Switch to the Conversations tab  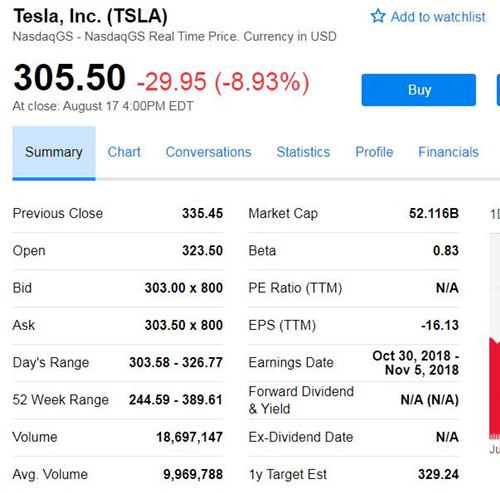pos(208,152)
